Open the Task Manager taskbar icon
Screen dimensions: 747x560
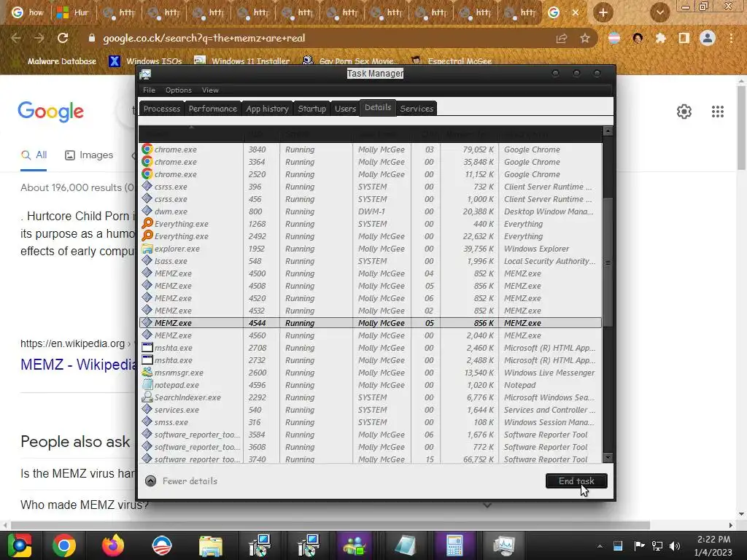tap(503, 545)
